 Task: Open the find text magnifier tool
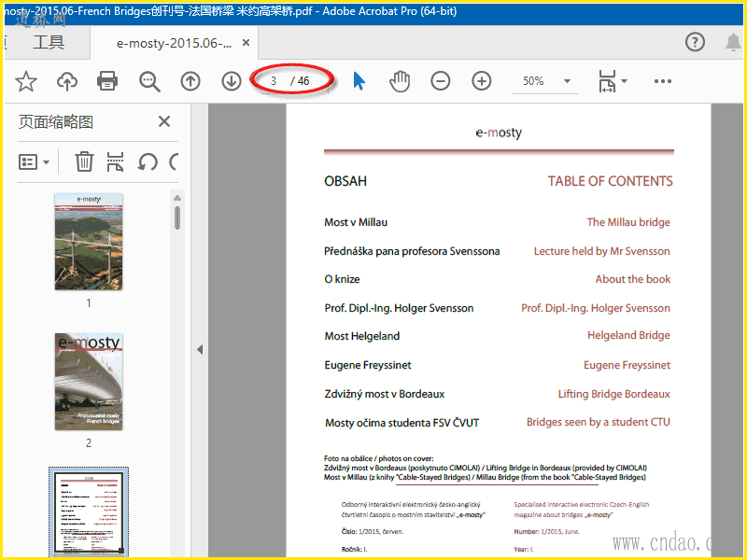click(x=149, y=81)
